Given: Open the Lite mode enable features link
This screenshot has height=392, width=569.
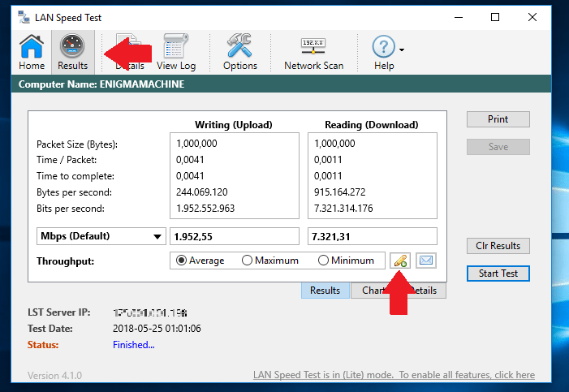Looking at the screenshot, I should pos(394,375).
